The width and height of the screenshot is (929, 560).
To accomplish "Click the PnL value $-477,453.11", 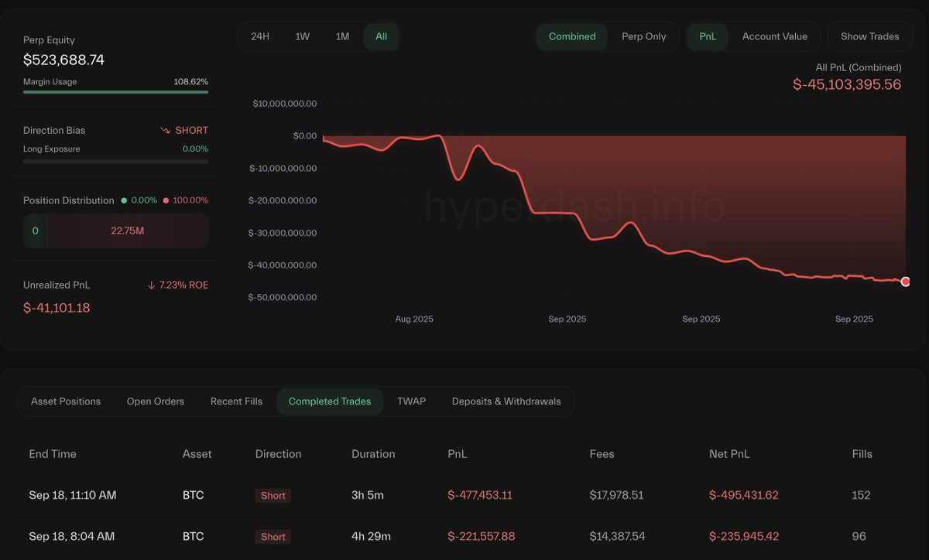I will tap(480, 495).
